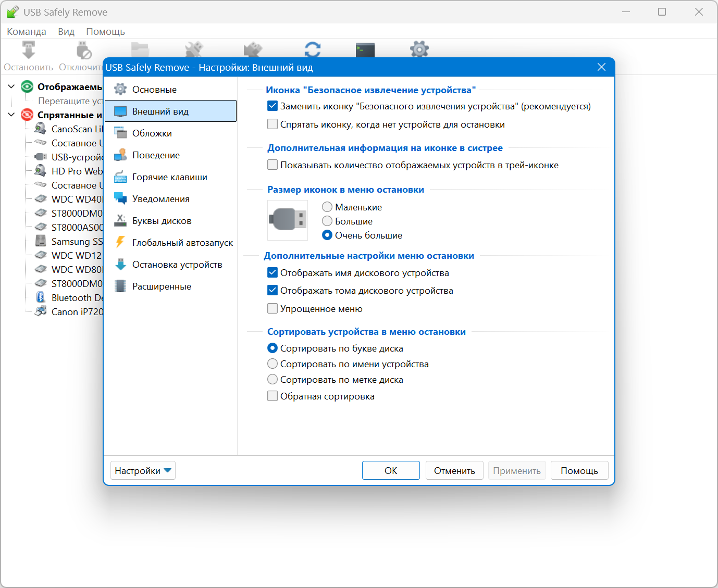Click the USB plug preview image
This screenshot has width=718, height=588.
[288, 220]
